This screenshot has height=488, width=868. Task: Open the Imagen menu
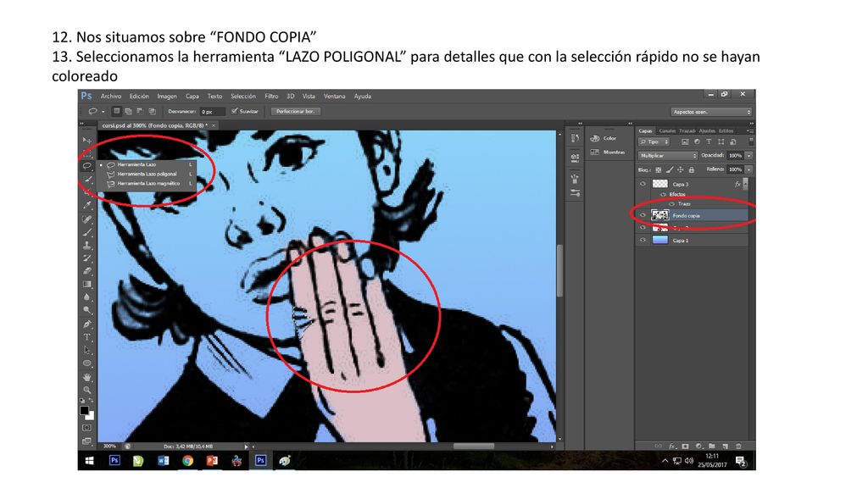pyautogui.click(x=167, y=97)
